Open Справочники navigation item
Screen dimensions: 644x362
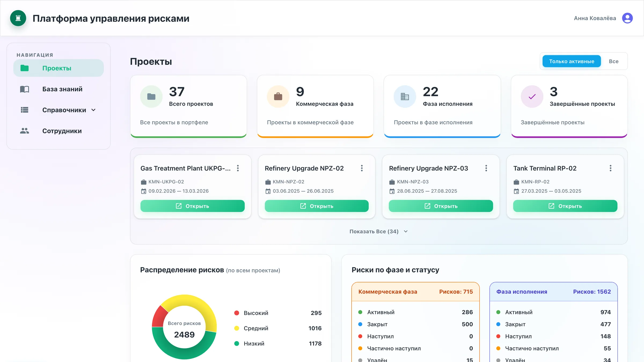point(58,110)
